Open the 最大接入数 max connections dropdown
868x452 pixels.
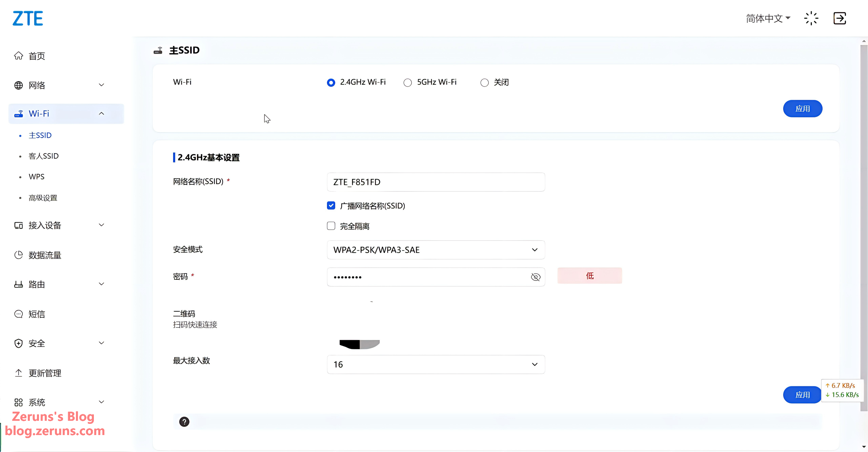[x=436, y=365]
